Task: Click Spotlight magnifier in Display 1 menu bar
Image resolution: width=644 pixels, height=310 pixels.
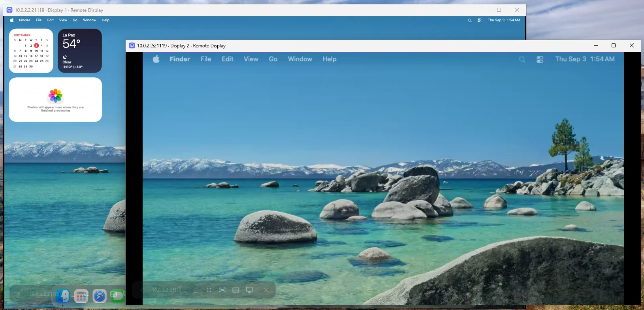Action: [470, 21]
